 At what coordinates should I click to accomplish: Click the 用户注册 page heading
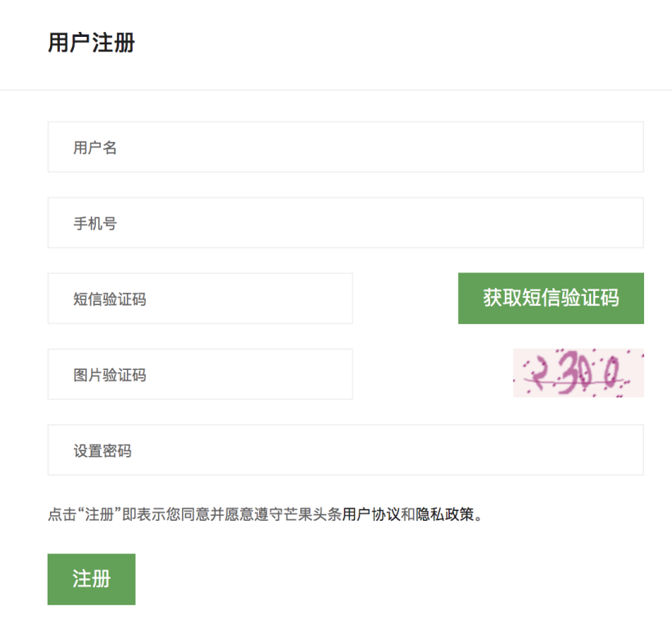91,43
